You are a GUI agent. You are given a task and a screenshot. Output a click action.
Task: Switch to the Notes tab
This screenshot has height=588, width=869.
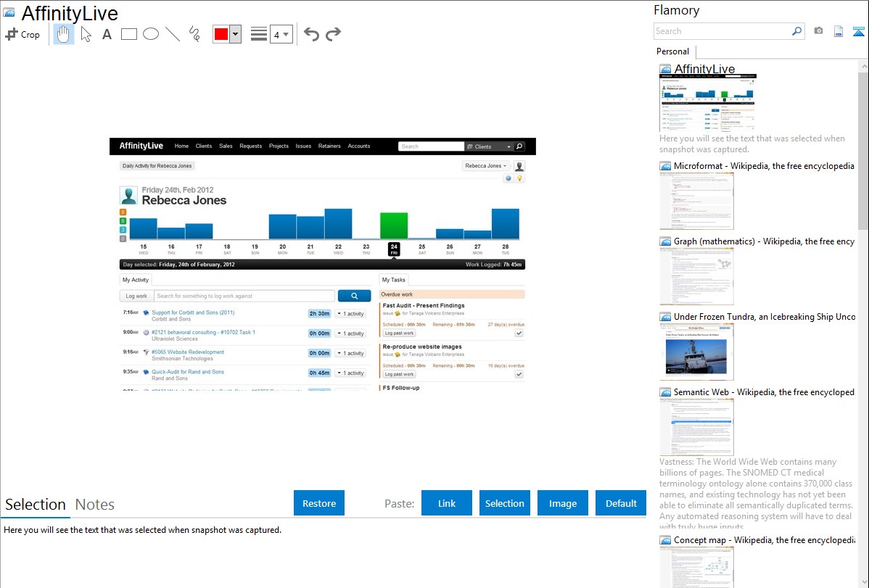(x=95, y=505)
